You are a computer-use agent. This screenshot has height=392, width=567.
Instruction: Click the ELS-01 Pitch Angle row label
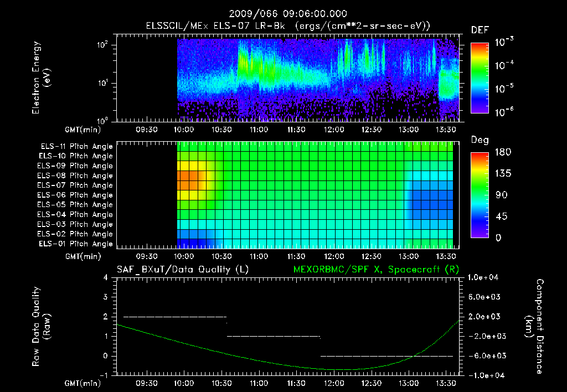click(x=76, y=244)
